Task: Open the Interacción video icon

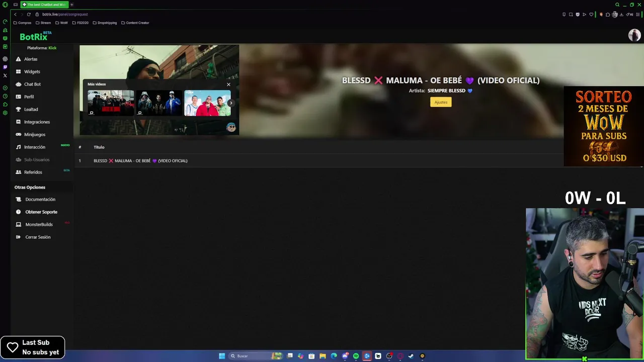Action: tap(19, 147)
